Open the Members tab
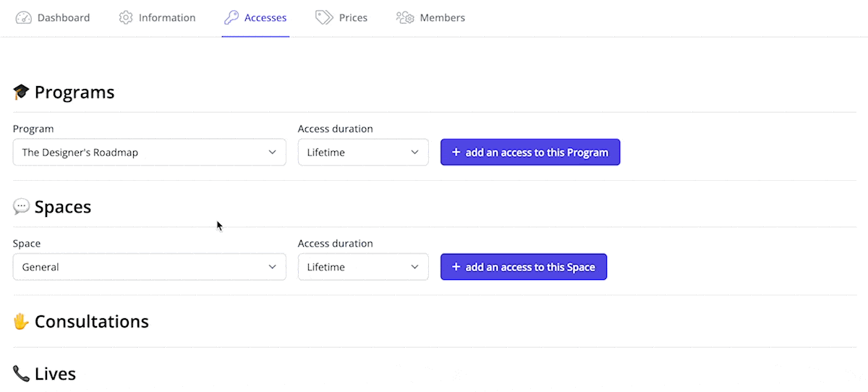 click(430, 17)
